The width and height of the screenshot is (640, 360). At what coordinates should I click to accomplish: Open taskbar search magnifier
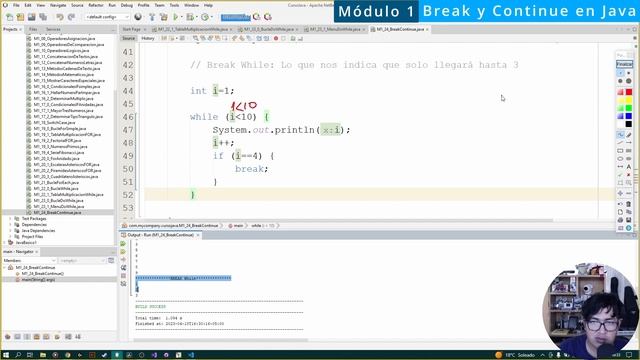click(x=18, y=355)
